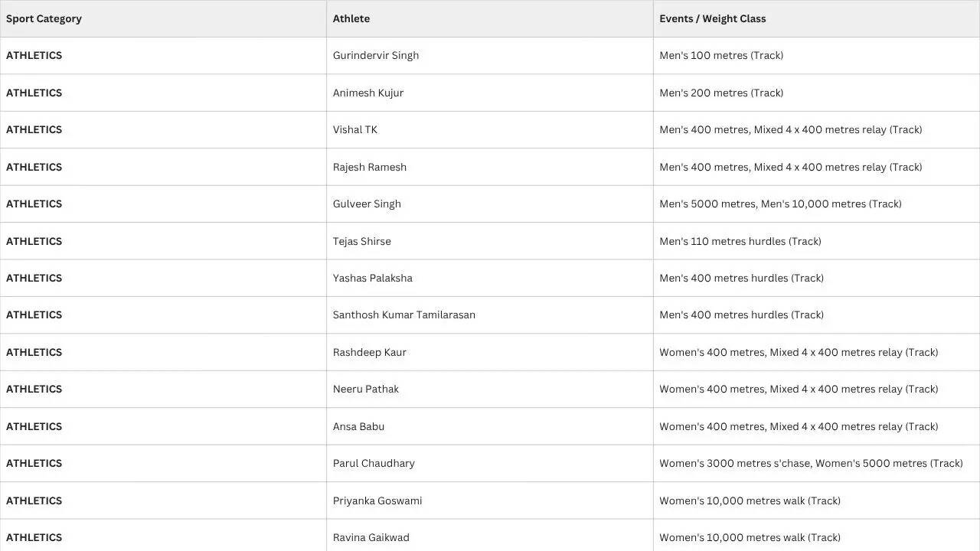980x551 pixels.
Task: Select Santhosh Kumar Tamilarasan cell
Action: tap(490, 315)
